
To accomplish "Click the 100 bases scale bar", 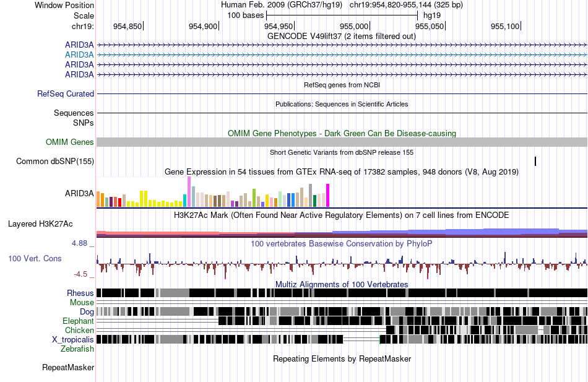I will 342,15.
